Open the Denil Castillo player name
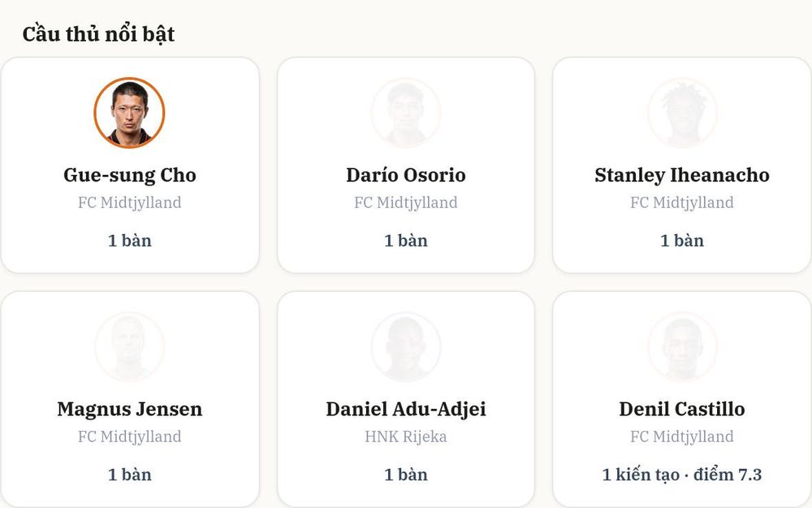 (682, 409)
